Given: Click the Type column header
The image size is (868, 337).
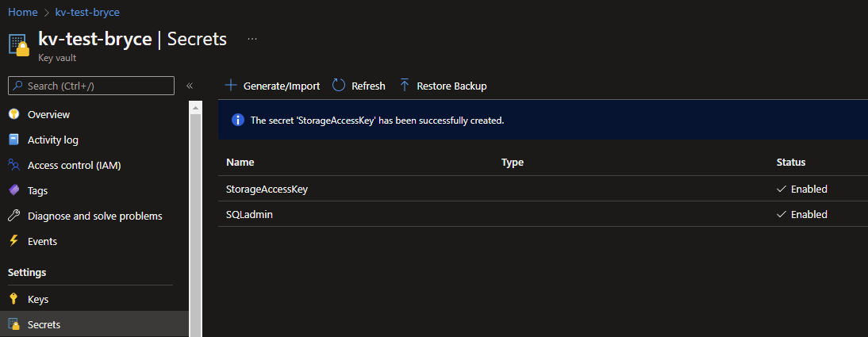Looking at the screenshot, I should 512,162.
